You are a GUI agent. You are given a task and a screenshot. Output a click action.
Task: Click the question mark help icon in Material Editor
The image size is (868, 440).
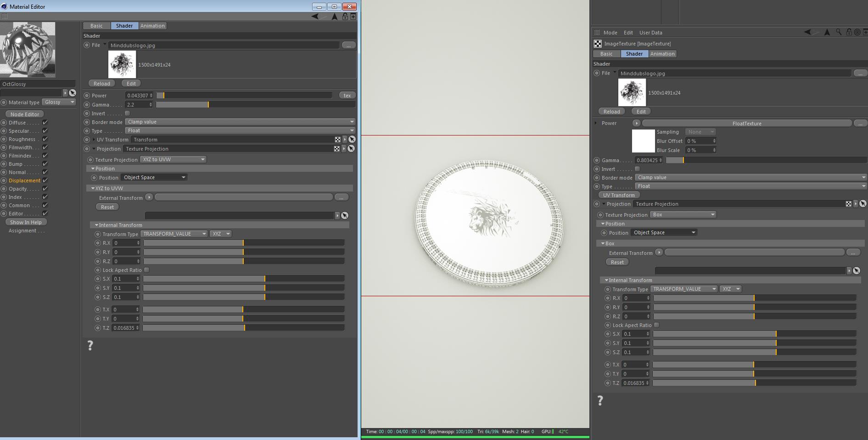click(x=90, y=346)
